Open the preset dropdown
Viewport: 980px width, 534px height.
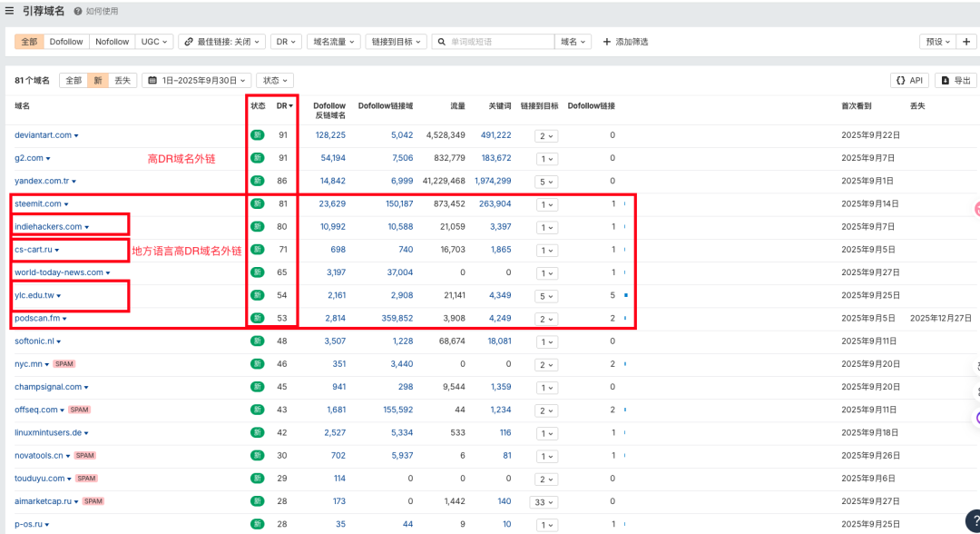(938, 42)
